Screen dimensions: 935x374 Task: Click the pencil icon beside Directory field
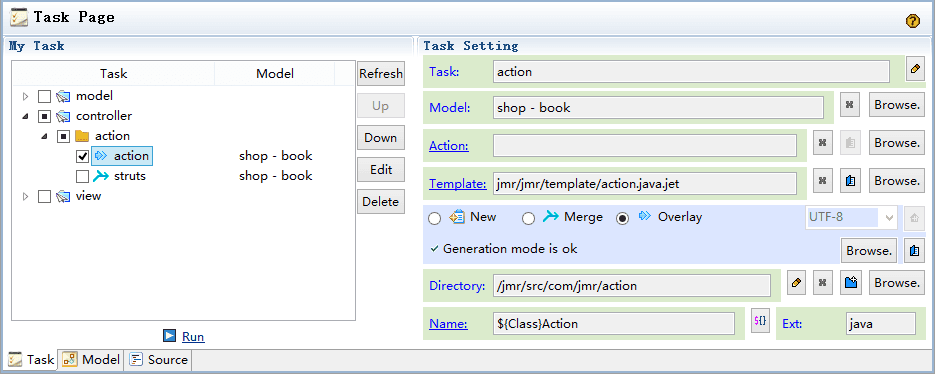(x=795, y=283)
